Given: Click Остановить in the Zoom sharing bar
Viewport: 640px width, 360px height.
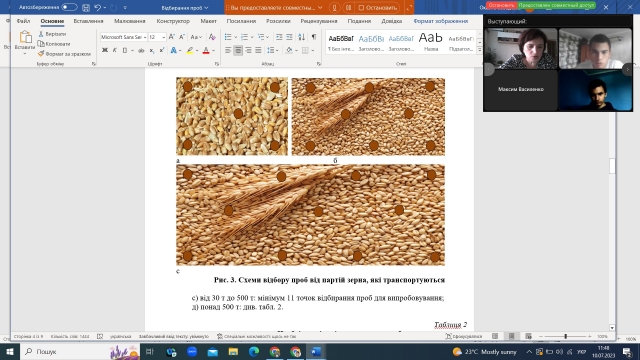Looking at the screenshot, I should click(x=377, y=7).
